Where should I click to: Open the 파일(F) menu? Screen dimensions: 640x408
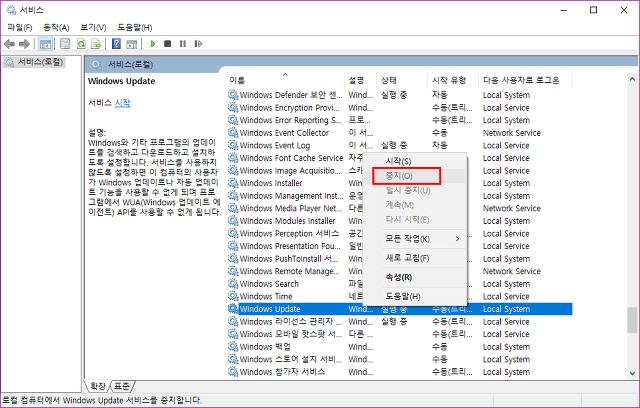20,27
